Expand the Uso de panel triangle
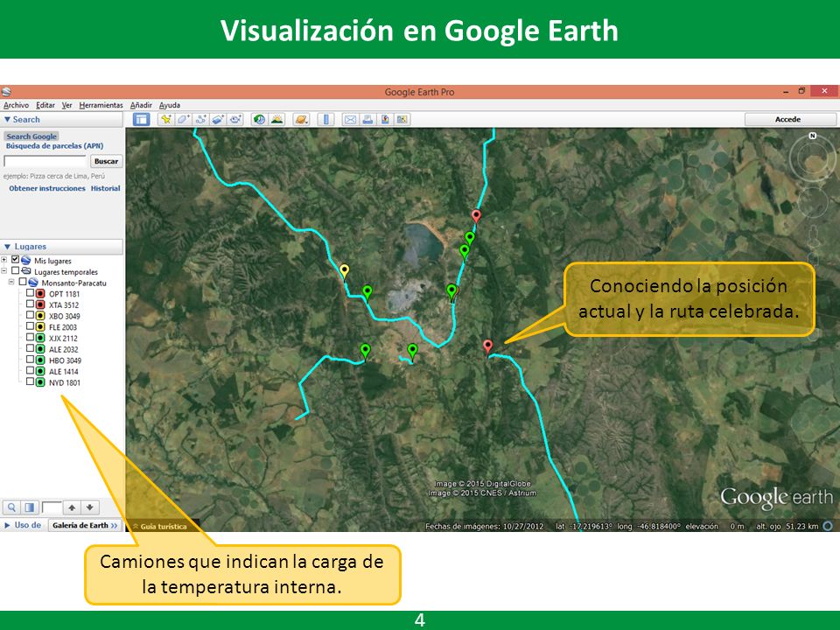The width and height of the screenshot is (840, 630). coord(7,526)
